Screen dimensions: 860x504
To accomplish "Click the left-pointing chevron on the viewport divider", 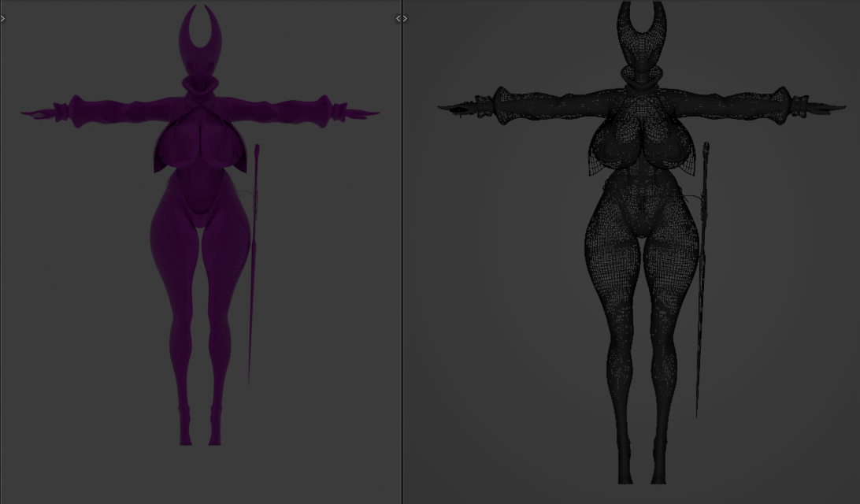I will click(x=398, y=19).
